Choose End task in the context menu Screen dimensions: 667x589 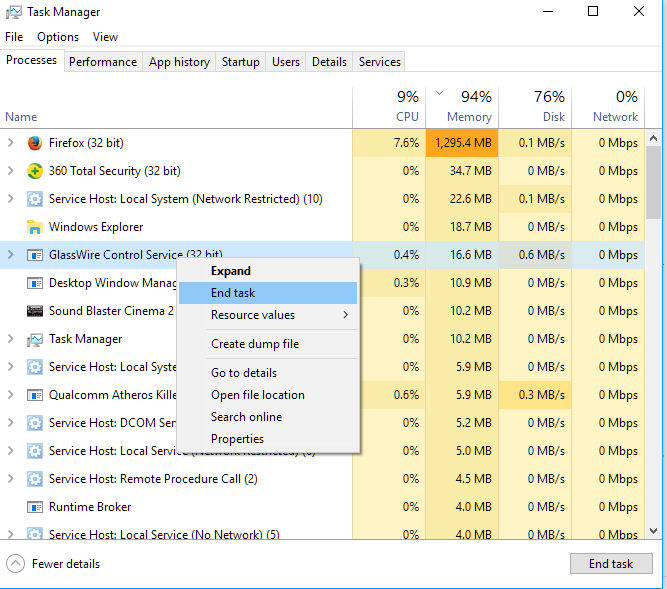coord(268,293)
